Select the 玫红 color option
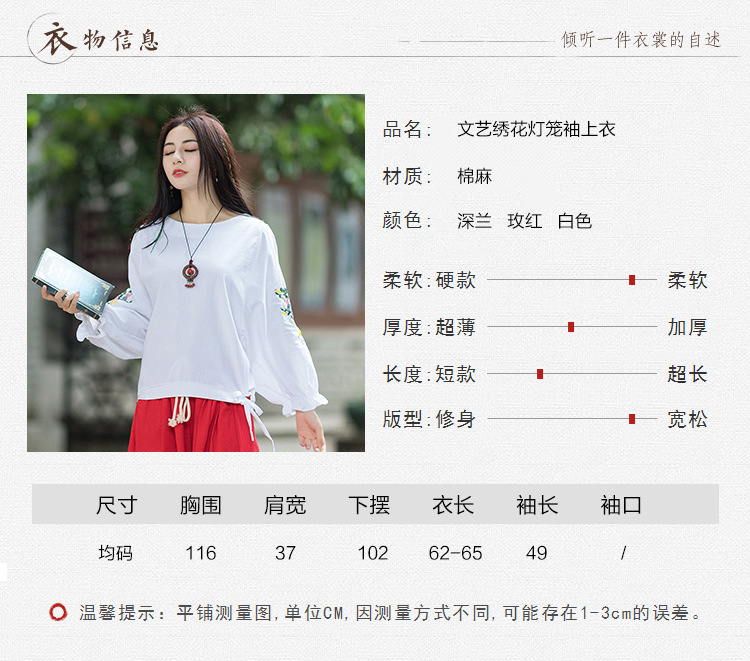Screen dimensions: 750x661 tap(525, 221)
